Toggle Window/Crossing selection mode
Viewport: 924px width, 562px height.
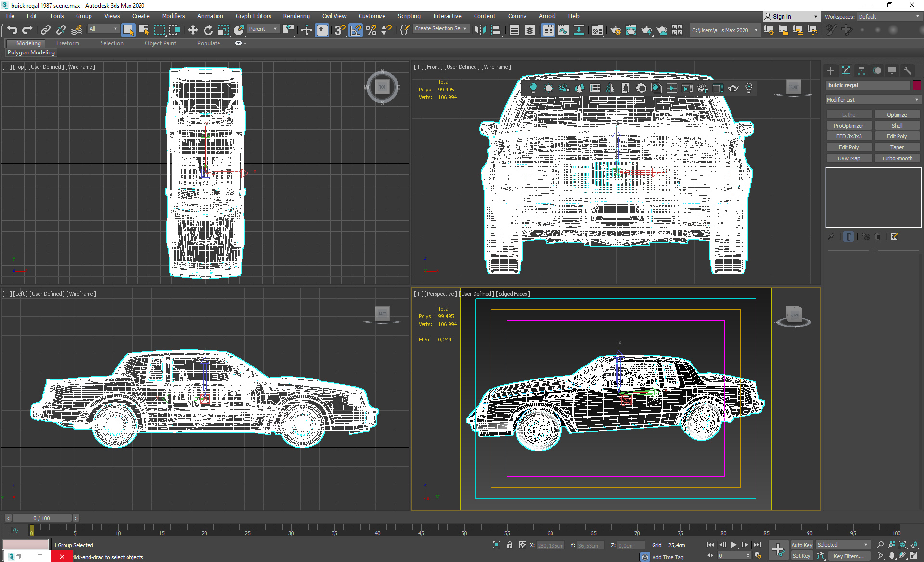tap(174, 30)
